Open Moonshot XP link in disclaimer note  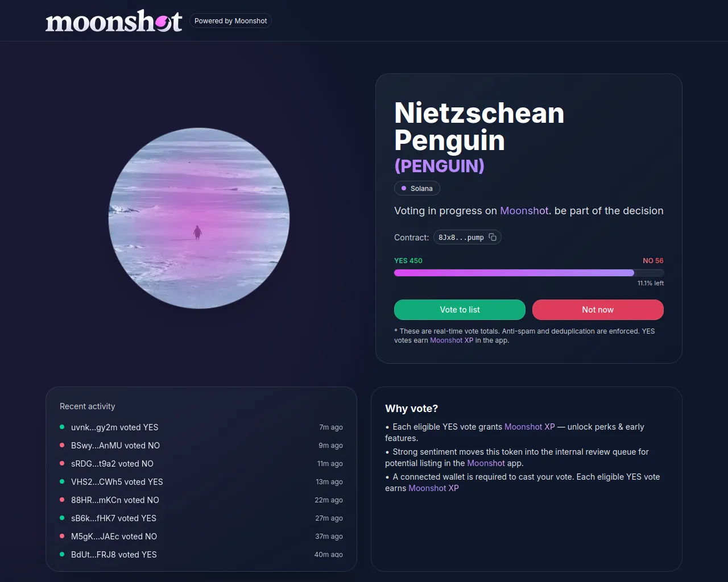click(452, 340)
